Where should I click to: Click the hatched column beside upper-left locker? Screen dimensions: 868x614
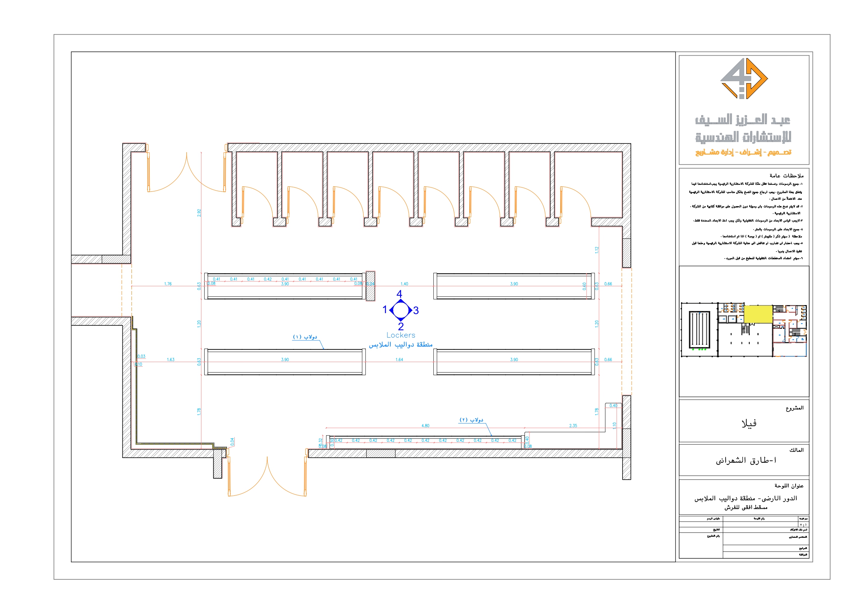click(370, 286)
